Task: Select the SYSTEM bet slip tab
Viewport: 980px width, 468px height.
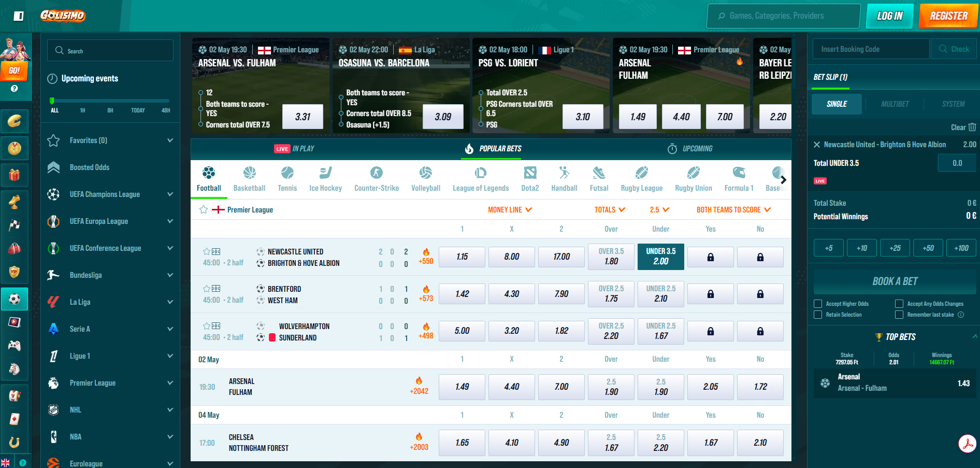Action: [953, 104]
